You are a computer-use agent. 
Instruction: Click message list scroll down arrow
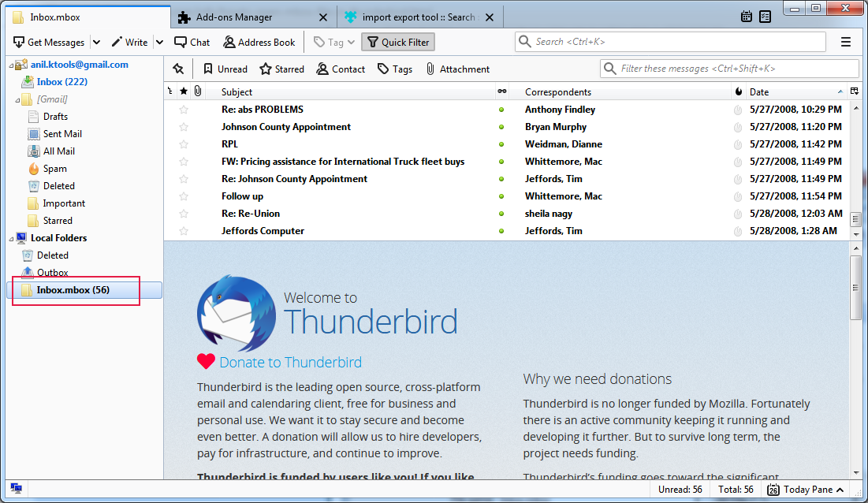(x=856, y=235)
